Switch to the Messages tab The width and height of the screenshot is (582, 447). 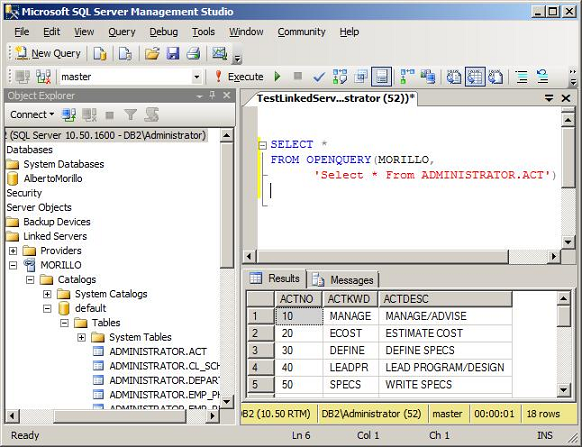(x=343, y=280)
